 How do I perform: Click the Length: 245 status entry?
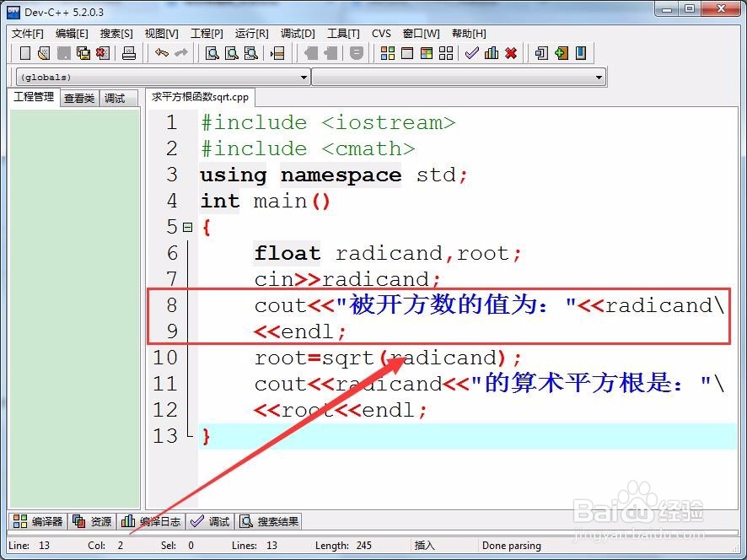(343, 545)
